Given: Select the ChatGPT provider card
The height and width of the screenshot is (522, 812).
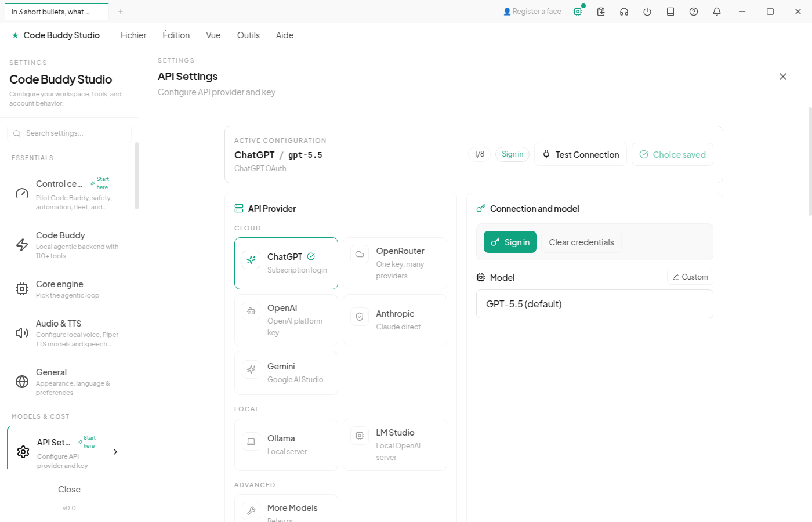Looking at the screenshot, I should [x=286, y=263].
